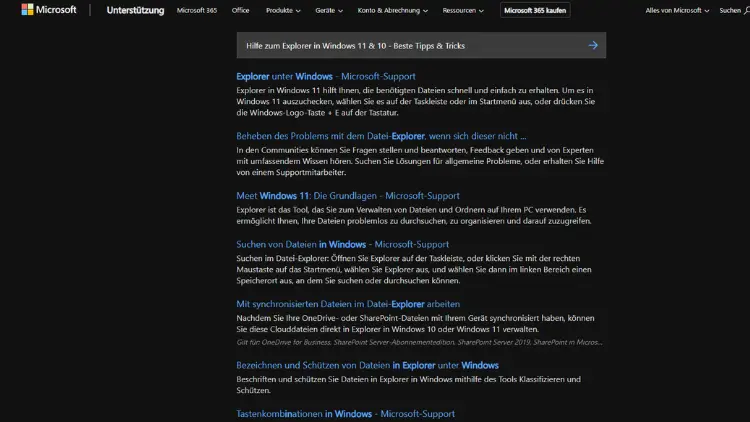This screenshot has height=422, width=750.
Task: Click description starting 'Suchen im Datei-Explorer: Öffnen'
Action: (x=414, y=269)
